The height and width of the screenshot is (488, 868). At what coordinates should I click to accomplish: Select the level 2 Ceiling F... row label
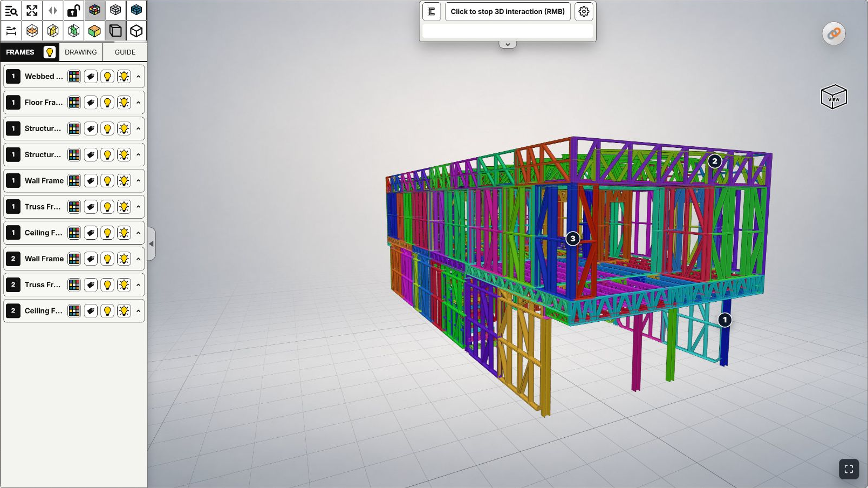tap(43, 311)
